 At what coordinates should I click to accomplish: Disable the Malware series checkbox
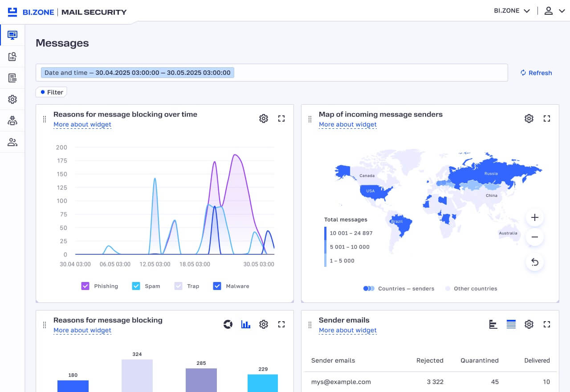pos(217,286)
